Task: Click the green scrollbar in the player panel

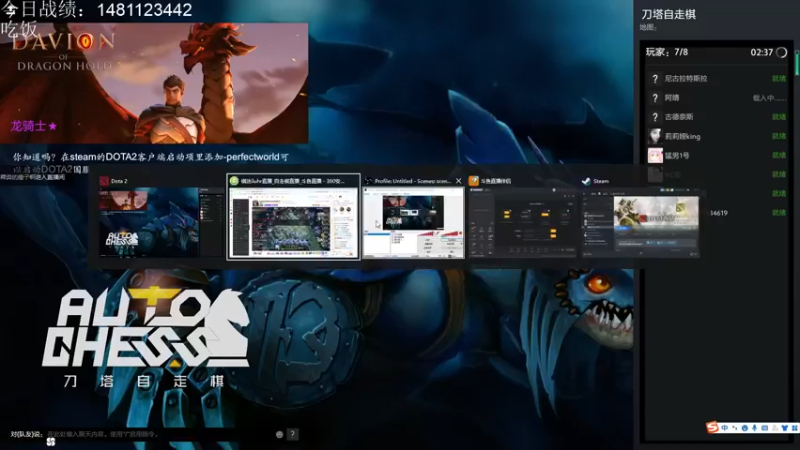Action: (797, 62)
